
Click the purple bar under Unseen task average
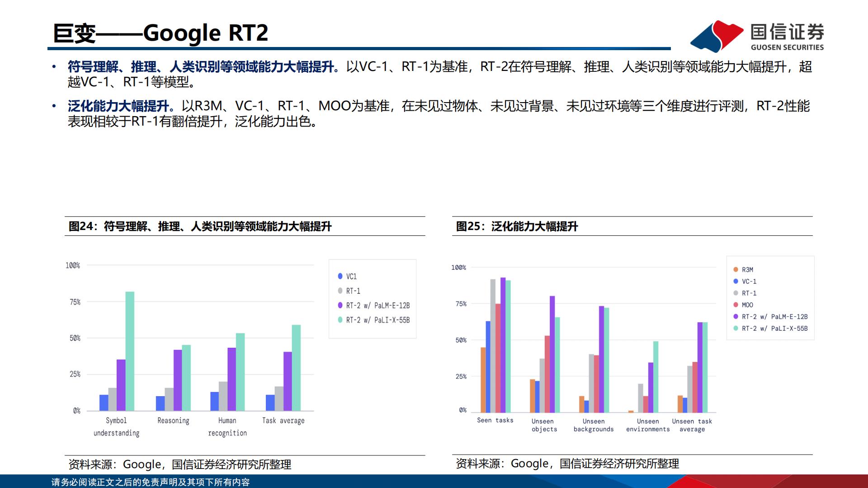pyautogui.click(x=700, y=367)
